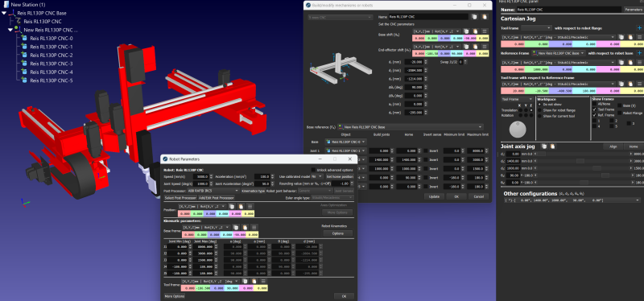Open Joint 1 object Reis RL130P CNC-1 dropdown
This screenshot has width=644, height=301.
click(x=346, y=150)
